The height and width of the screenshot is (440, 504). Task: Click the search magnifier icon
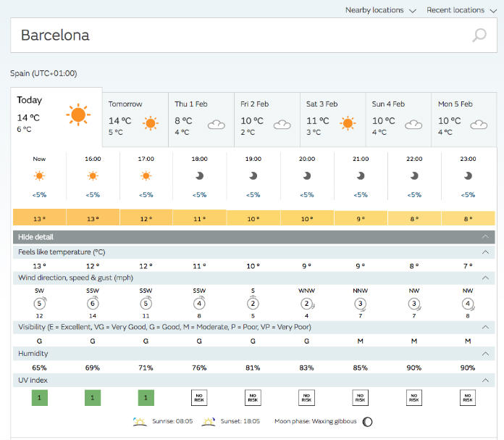click(x=479, y=36)
